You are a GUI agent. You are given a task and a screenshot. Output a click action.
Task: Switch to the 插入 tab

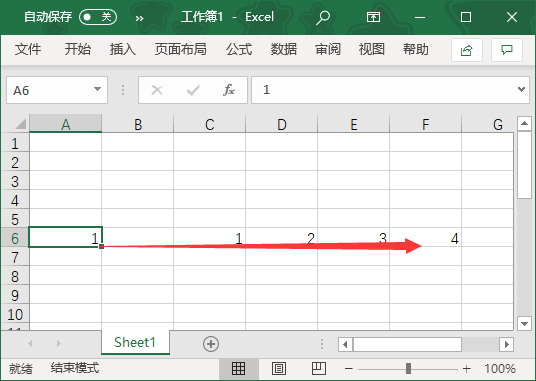[122, 50]
